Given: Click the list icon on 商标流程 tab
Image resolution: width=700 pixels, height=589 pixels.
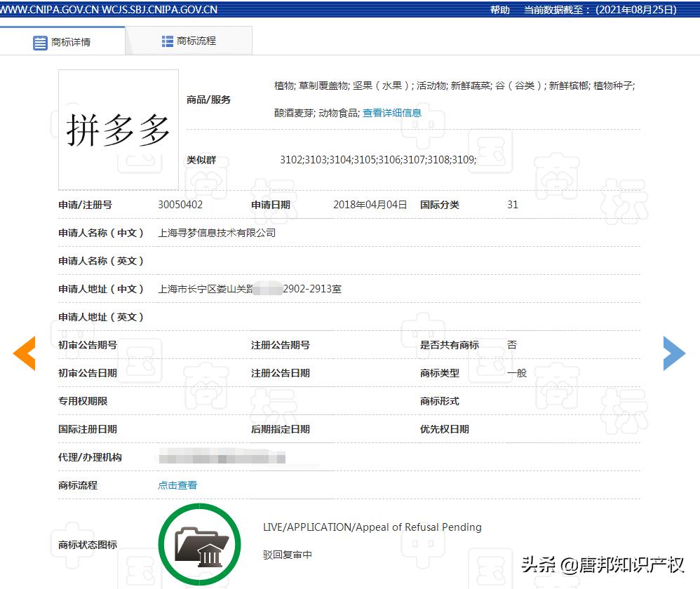Looking at the screenshot, I should (x=168, y=40).
